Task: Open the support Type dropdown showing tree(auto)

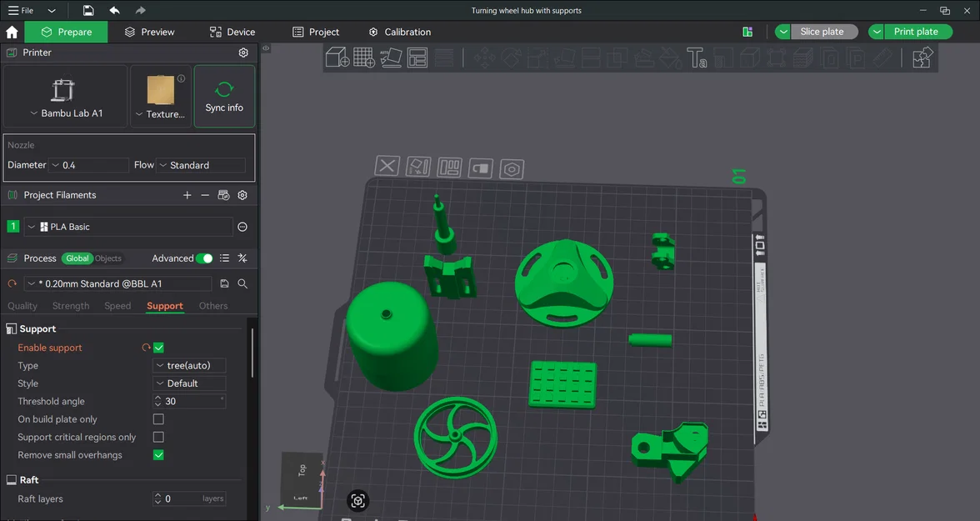Action: coord(189,365)
